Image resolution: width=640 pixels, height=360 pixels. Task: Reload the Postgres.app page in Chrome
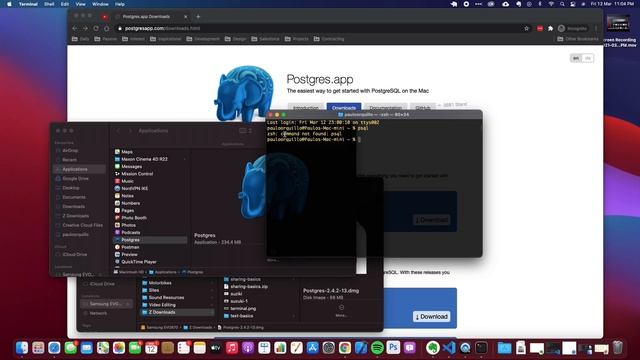pyautogui.click(x=96, y=28)
